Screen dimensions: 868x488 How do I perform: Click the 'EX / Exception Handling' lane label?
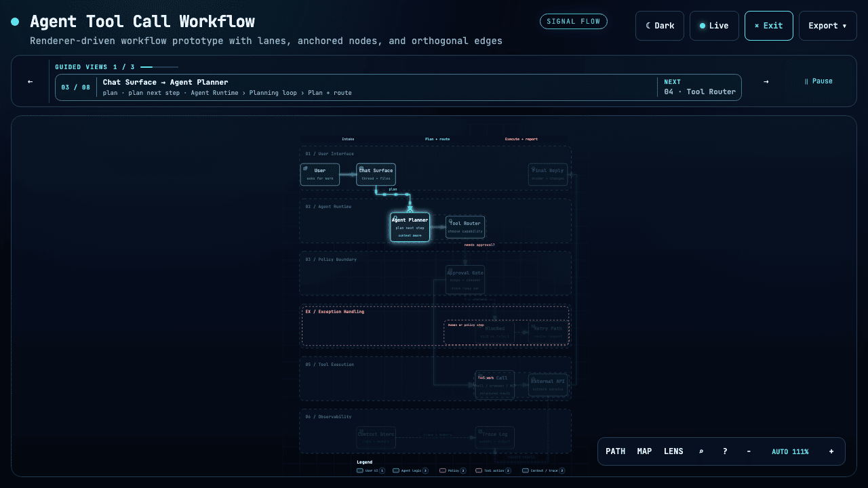click(x=335, y=312)
